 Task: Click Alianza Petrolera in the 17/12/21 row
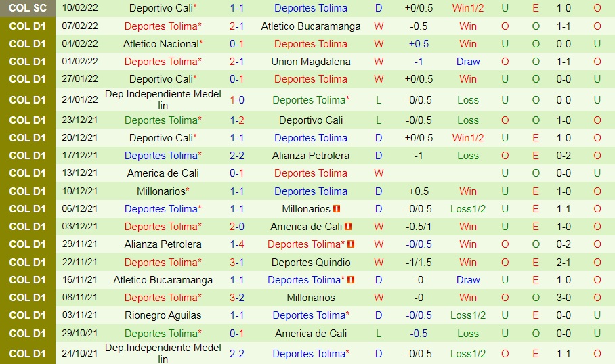(311, 155)
